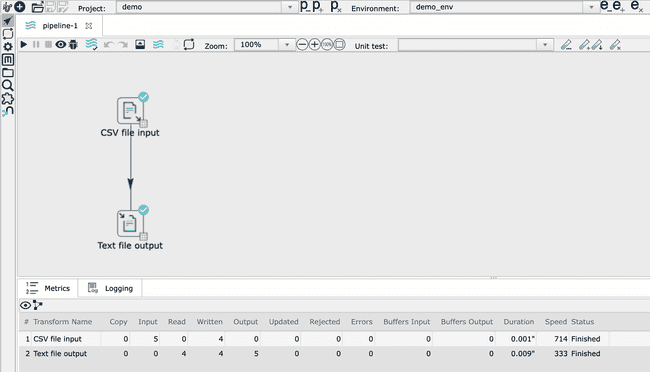The height and width of the screenshot is (372, 650).
Task: Open the Configuration perspective gear icon
Action: pos(8,47)
